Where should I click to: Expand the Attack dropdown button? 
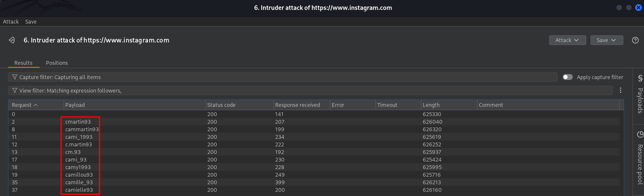pos(567,40)
